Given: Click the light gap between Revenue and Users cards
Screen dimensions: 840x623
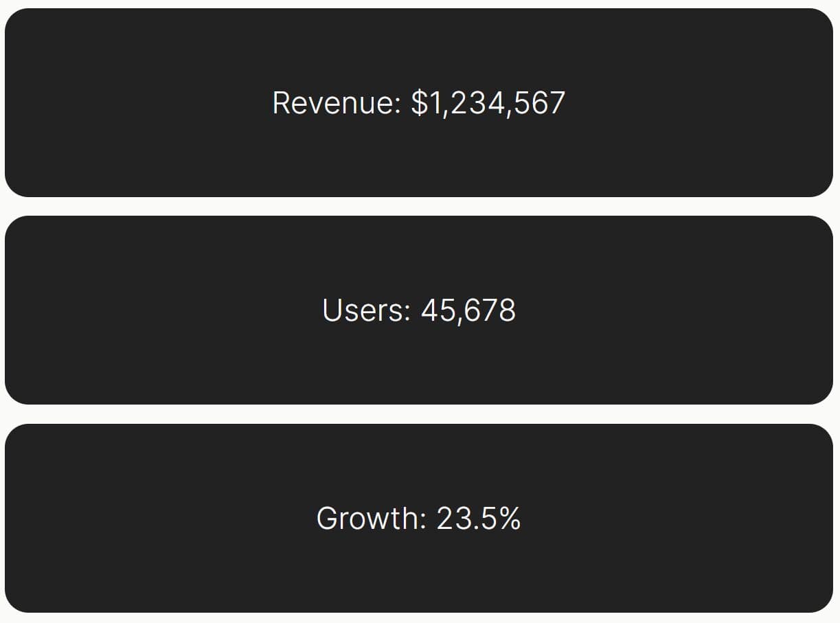Looking at the screenshot, I should point(419,206).
